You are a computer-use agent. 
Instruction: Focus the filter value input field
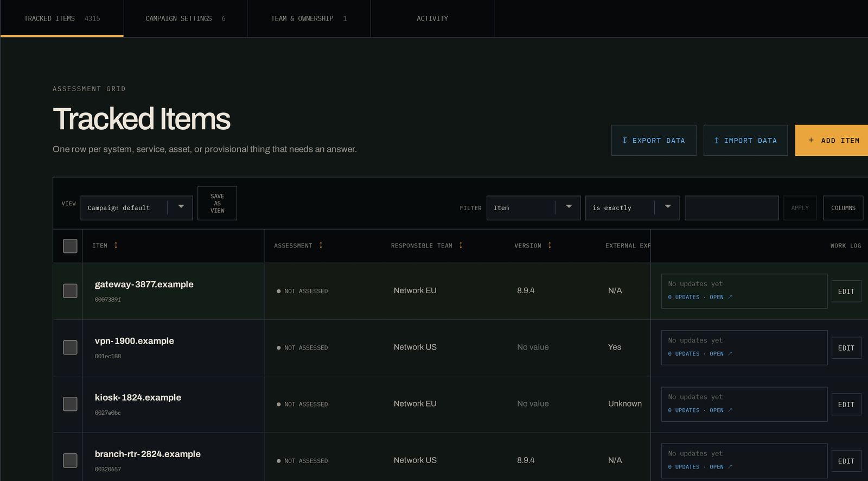(x=731, y=208)
